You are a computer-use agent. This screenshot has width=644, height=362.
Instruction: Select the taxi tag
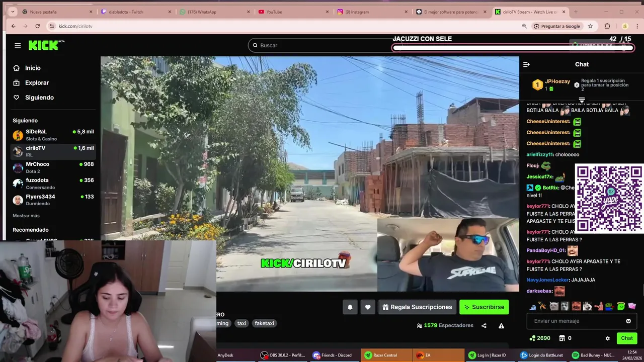pos(242,323)
